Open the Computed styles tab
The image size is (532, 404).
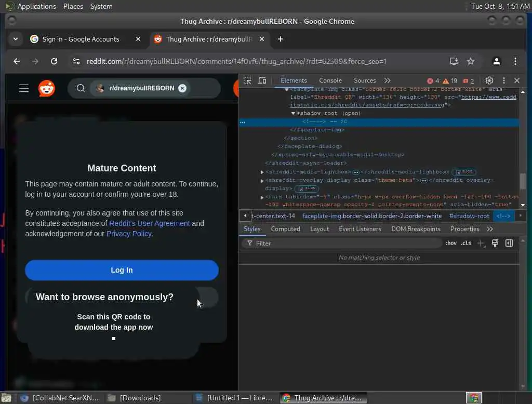click(285, 229)
